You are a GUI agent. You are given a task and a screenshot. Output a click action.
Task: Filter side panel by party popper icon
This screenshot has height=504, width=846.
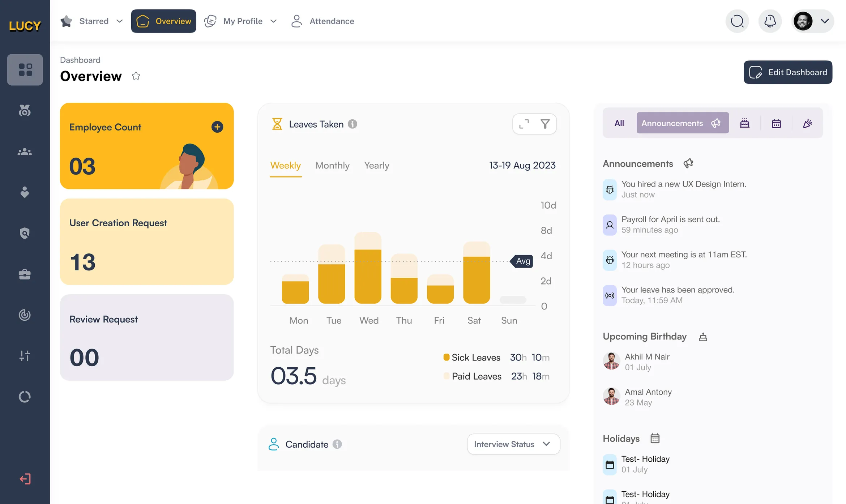click(x=807, y=123)
